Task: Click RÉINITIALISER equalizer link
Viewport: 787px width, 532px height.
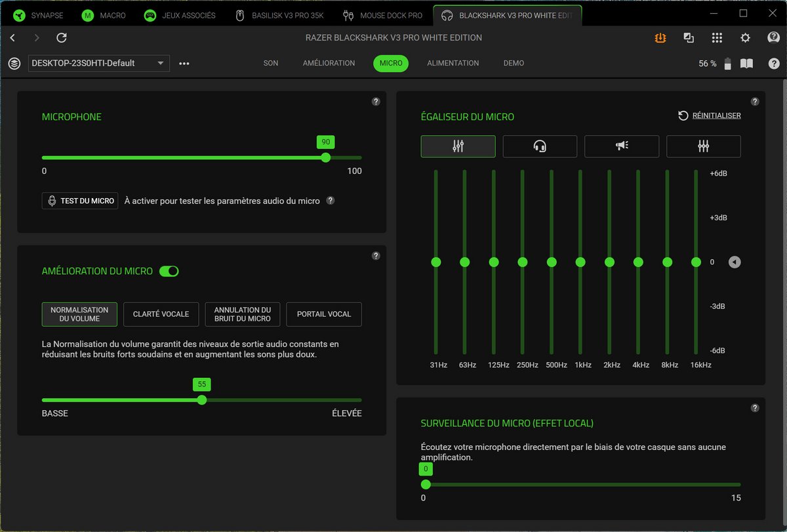Action: pyautogui.click(x=709, y=115)
